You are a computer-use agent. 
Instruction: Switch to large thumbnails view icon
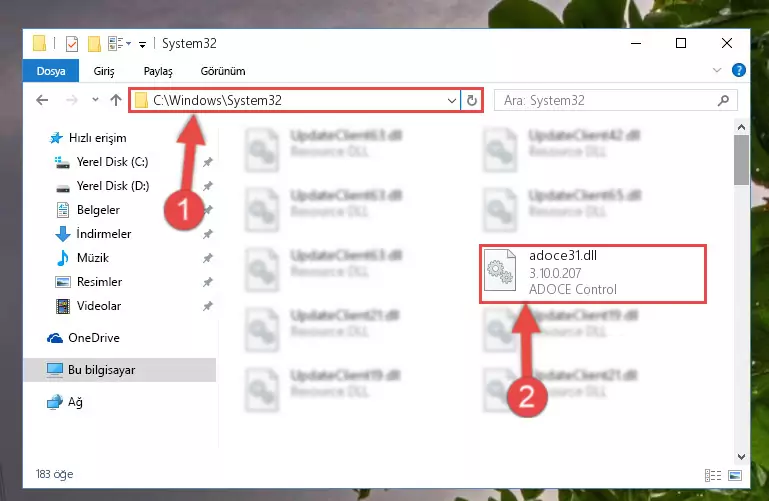pyautogui.click(x=735, y=475)
